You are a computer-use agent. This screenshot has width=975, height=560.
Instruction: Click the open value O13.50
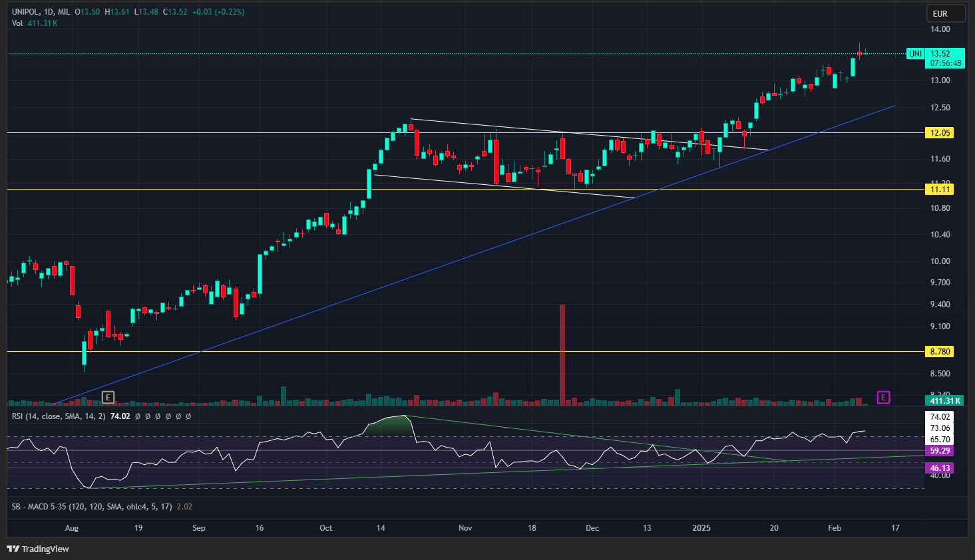pyautogui.click(x=88, y=12)
